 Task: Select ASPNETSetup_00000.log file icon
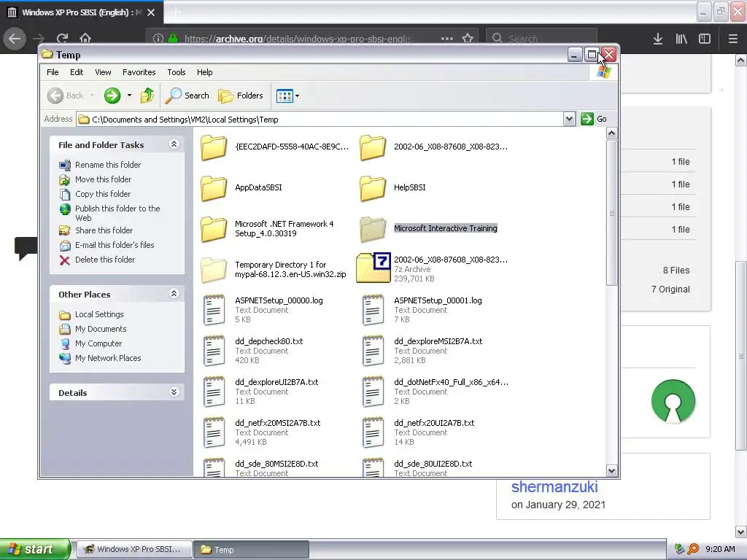[214, 310]
